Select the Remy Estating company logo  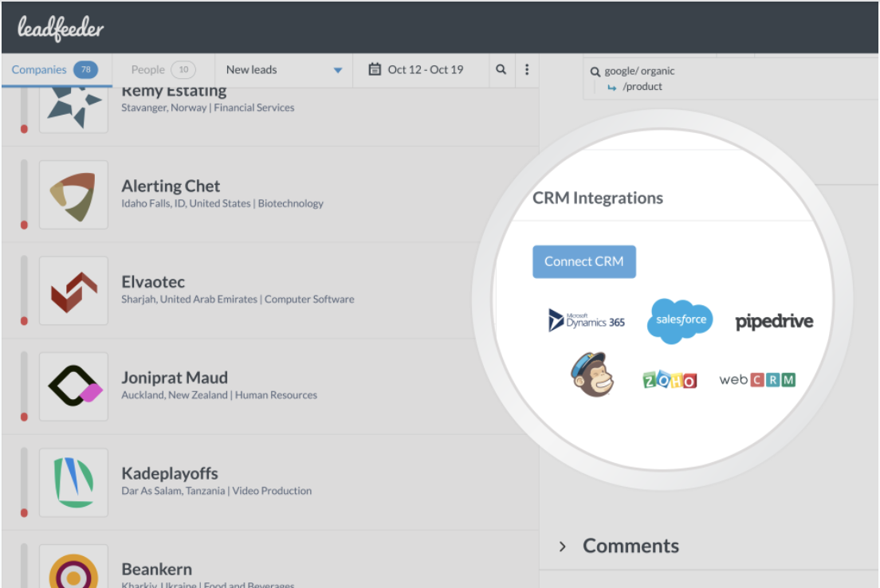point(73,109)
